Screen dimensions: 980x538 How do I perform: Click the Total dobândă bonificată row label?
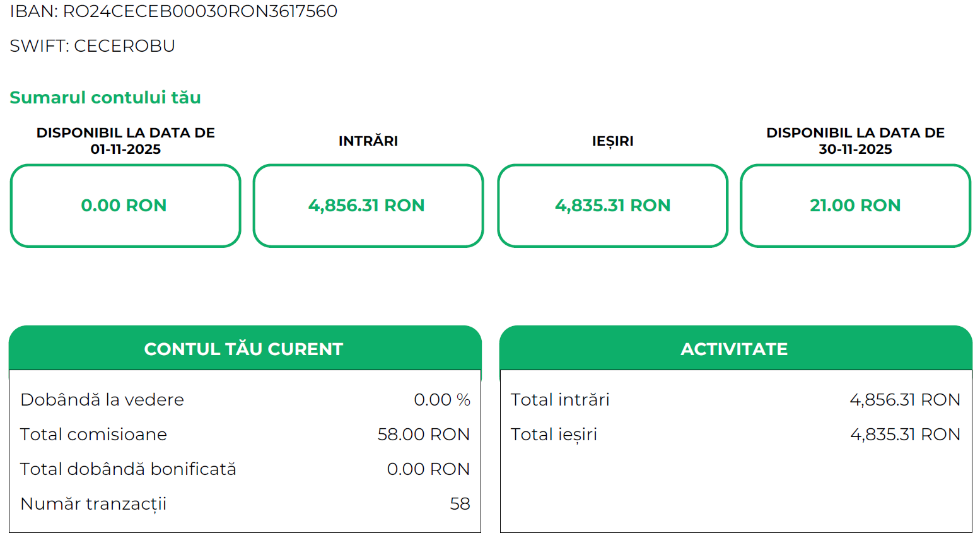[x=128, y=469]
